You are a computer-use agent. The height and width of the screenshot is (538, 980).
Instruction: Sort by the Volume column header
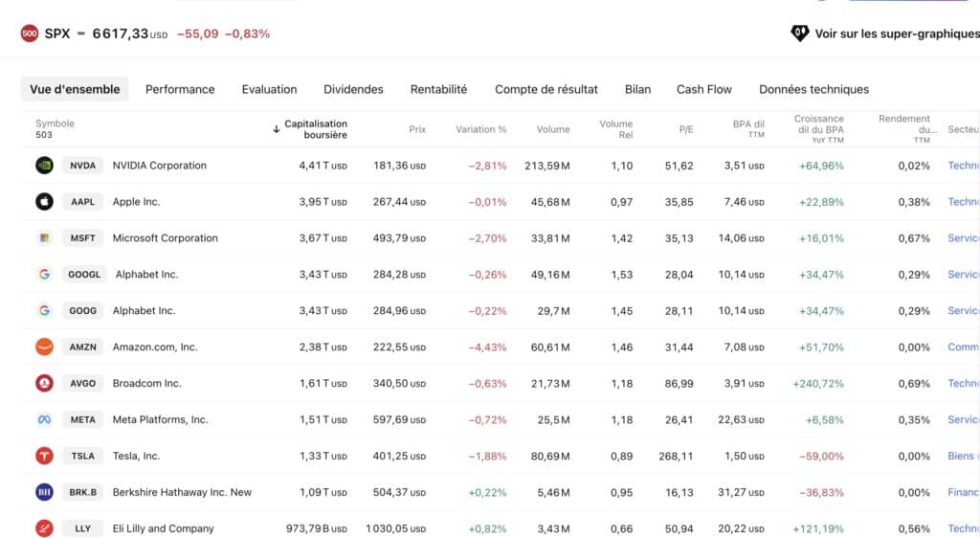(x=553, y=129)
